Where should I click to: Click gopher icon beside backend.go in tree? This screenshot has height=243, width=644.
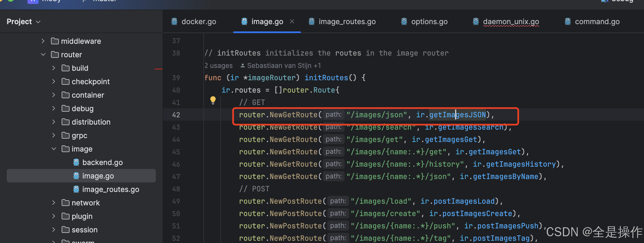(76, 162)
